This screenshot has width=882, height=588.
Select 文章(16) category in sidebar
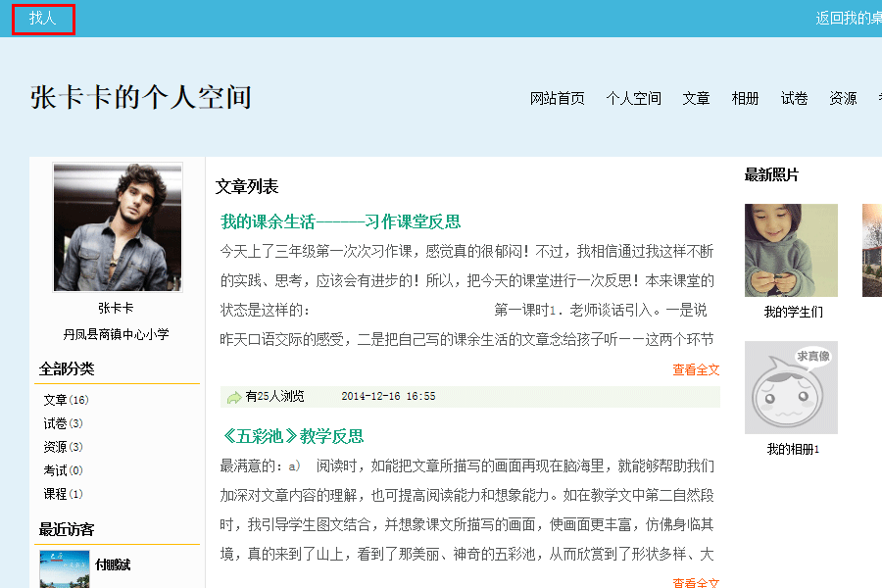[66, 400]
